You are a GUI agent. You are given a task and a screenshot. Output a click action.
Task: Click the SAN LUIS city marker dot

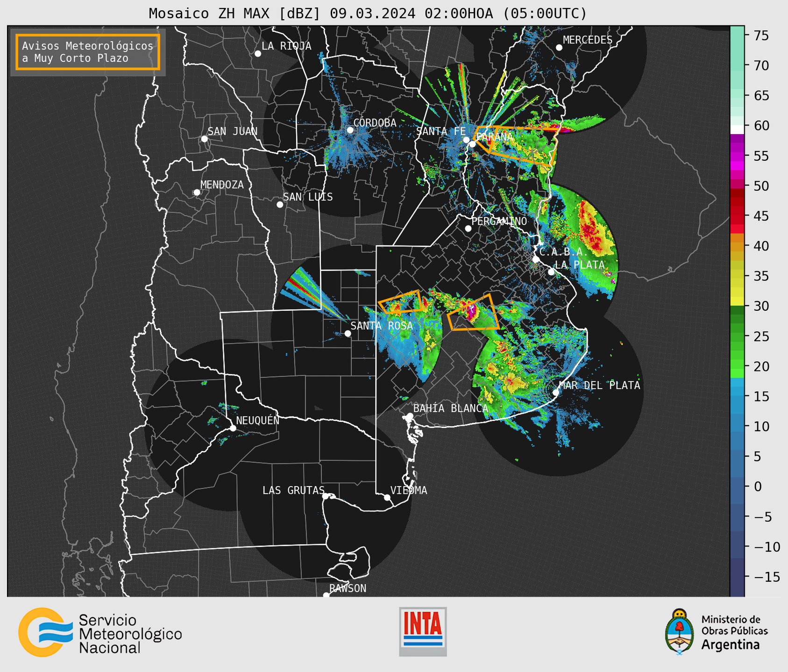click(x=280, y=205)
